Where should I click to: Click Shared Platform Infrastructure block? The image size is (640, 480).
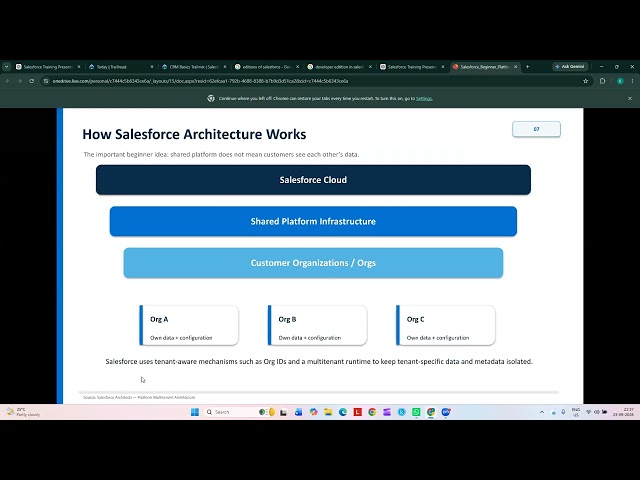coord(313,221)
